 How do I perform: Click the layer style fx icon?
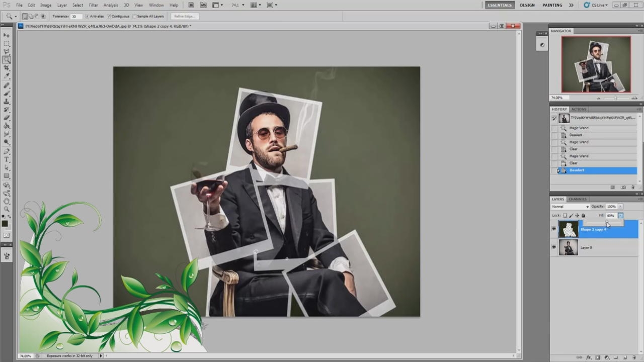point(589,357)
